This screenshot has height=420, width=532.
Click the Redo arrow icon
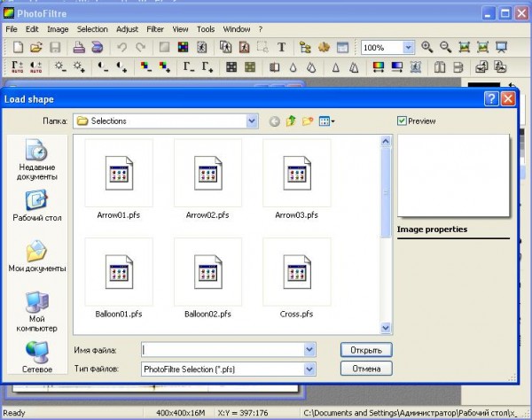click(140, 47)
